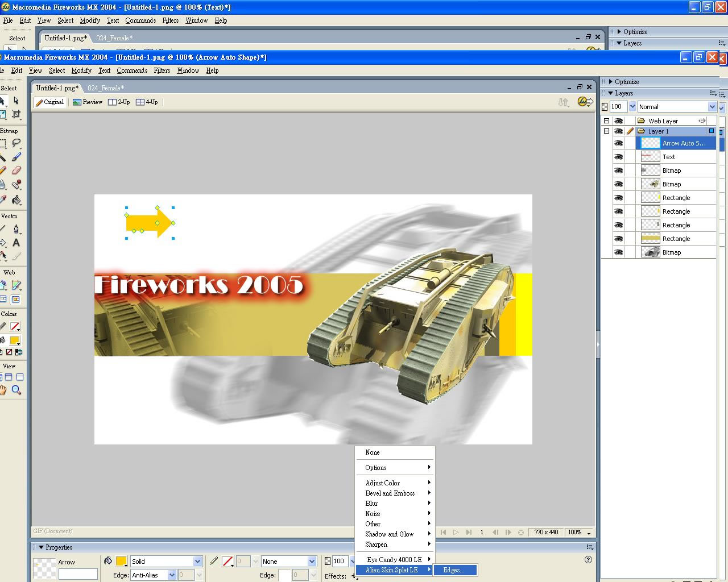
Task: Hide the Text object using its eye icon
Action: pyautogui.click(x=618, y=157)
